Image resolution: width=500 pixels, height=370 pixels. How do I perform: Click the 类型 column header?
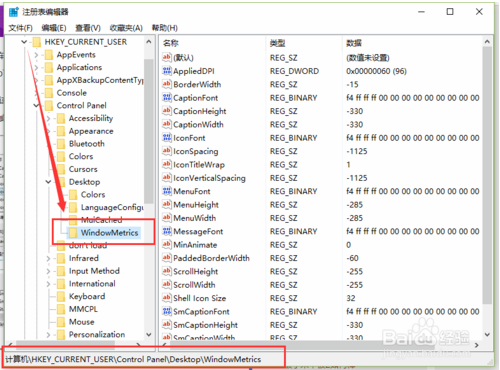tap(277, 43)
